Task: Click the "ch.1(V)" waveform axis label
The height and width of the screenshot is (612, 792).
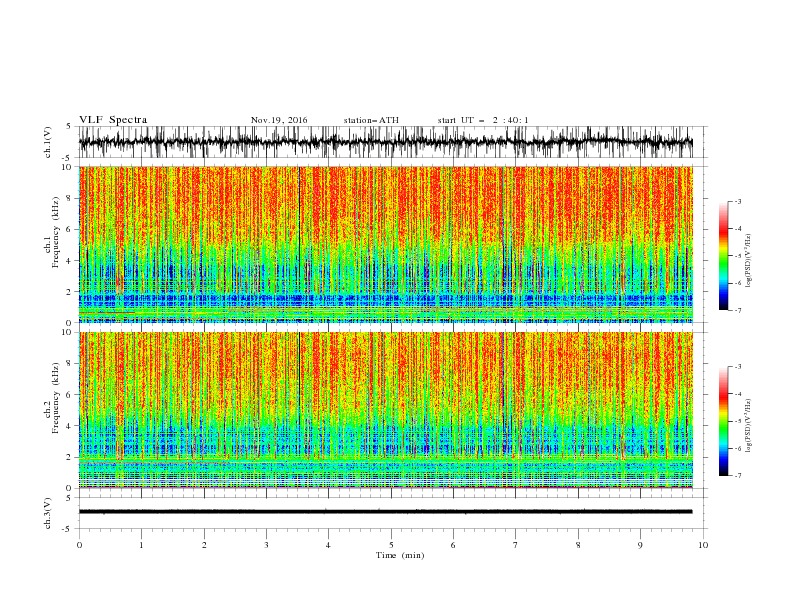Action: tap(48, 142)
